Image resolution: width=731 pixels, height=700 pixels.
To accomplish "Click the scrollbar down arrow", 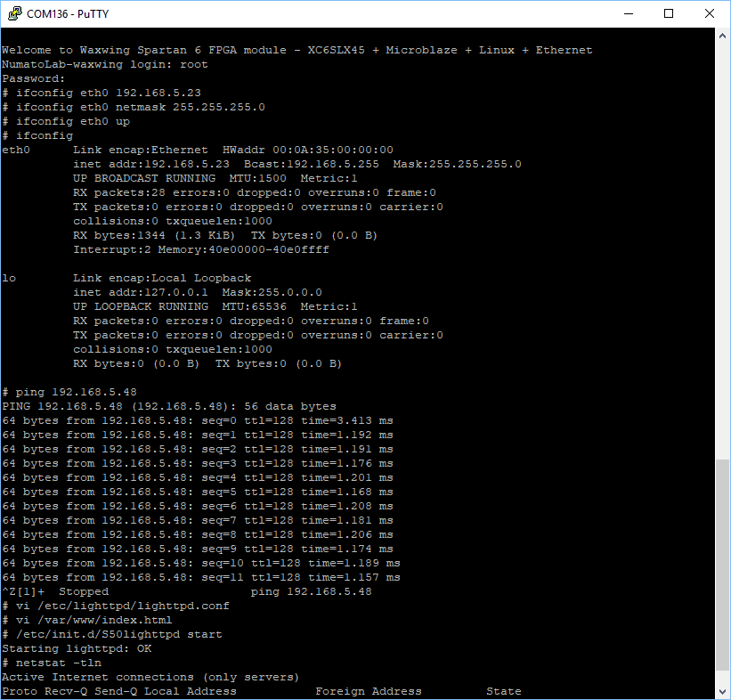I will click(x=722, y=691).
